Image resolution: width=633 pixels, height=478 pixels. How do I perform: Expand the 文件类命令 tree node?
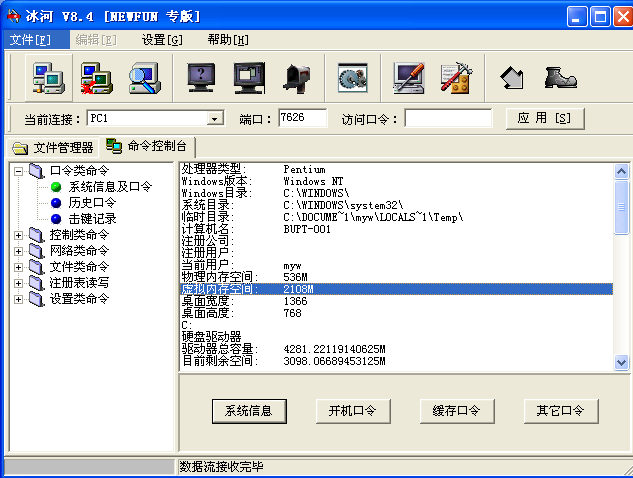[18, 267]
